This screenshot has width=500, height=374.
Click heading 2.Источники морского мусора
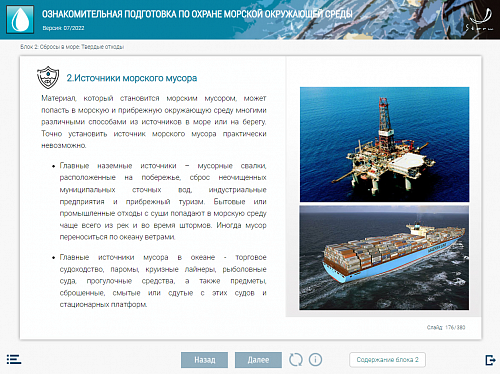point(132,78)
